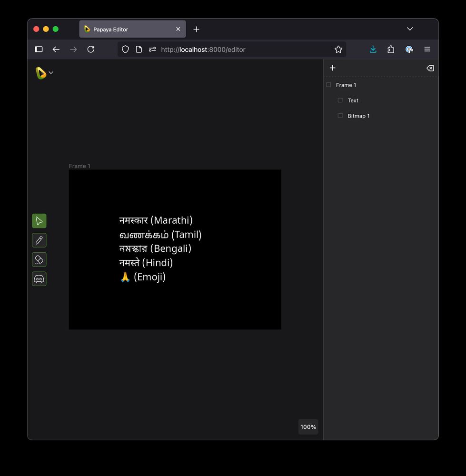This screenshot has width=466, height=476.
Task: Click the Hindi text line on canvas
Action: click(146, 263)
